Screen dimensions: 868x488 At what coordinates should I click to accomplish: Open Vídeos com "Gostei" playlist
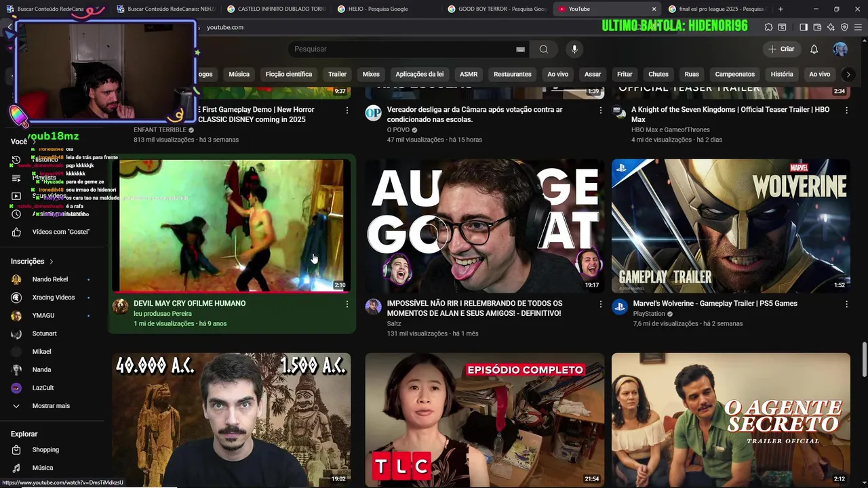[x=60, y=232]
